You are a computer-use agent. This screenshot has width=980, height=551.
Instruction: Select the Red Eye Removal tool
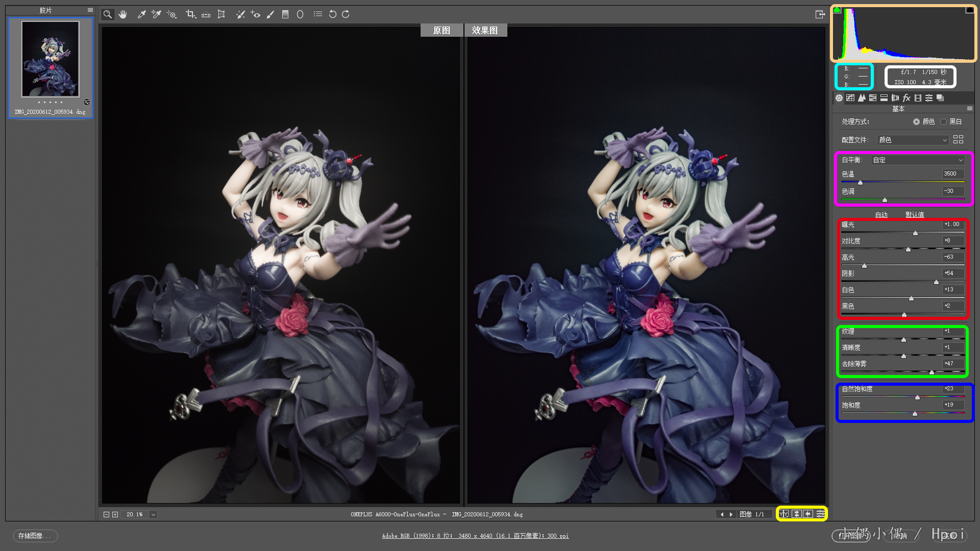pos(255,14)
